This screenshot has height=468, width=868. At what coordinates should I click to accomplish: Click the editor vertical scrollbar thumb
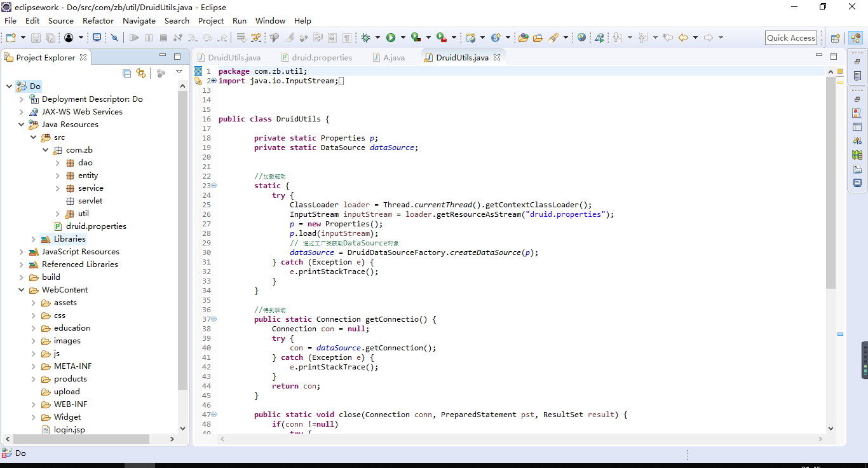(831, 182)
